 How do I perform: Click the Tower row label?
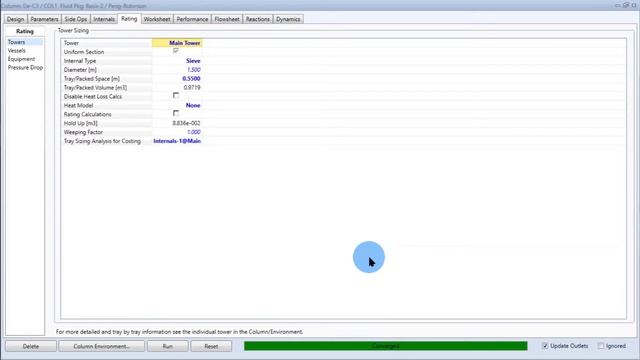click(x=71, y=43)
